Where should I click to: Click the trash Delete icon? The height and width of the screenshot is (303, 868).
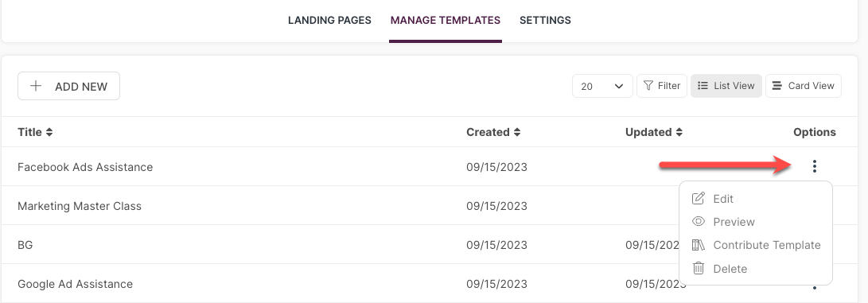pyautogui.click(x=699, y=268)
